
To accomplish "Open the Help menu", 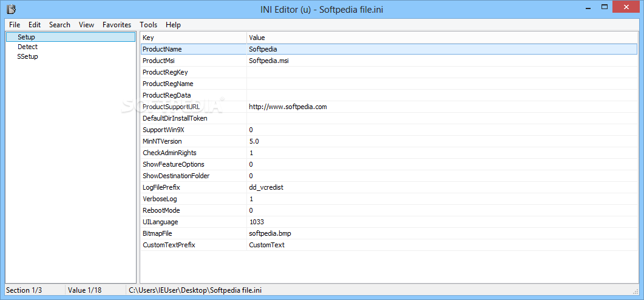I will (x=173, y=25).
